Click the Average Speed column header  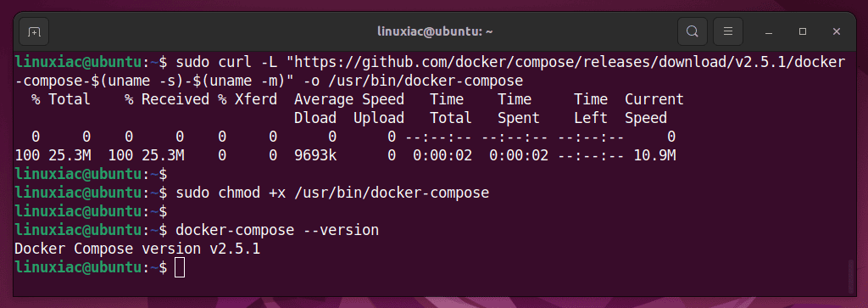pos(348,100)
